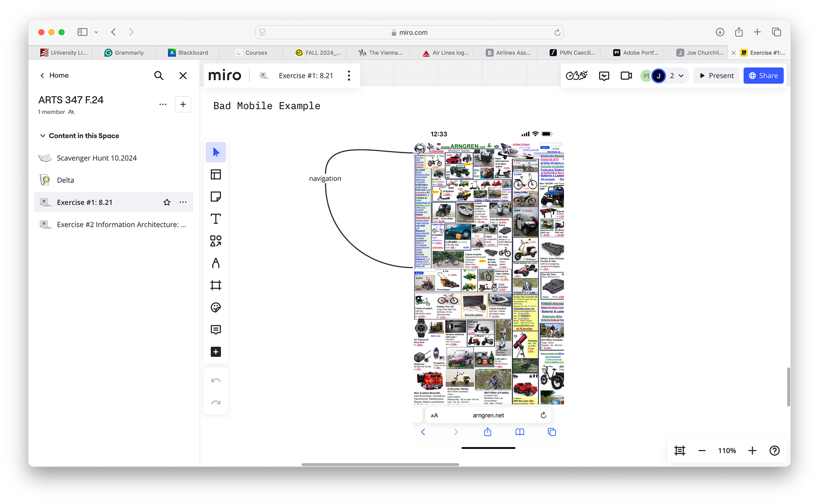819x504 pixels.
Task: Open ARTS 347 F.24 space options menu
Action: coord(163,104)
